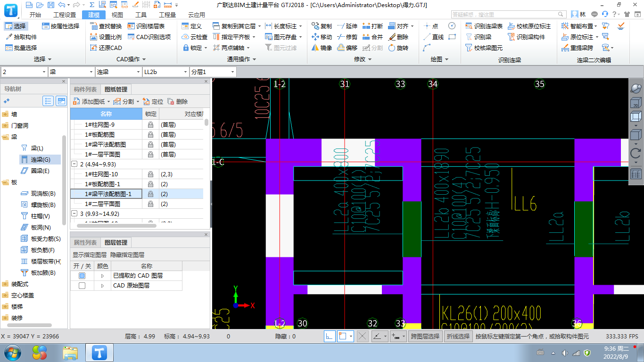Select the 拾取构件 tool
Viewport: 644px width, 362px height.
click(21, 37)
